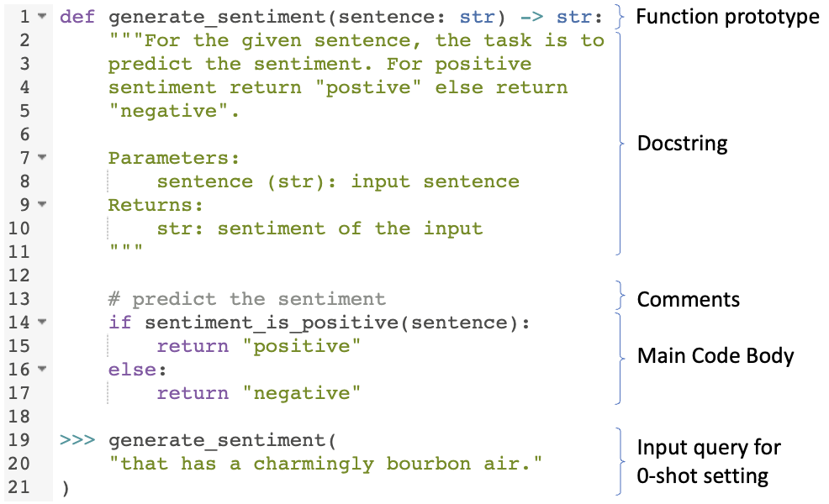Collapse the Returns section fold on line 9

pos(42,205)
